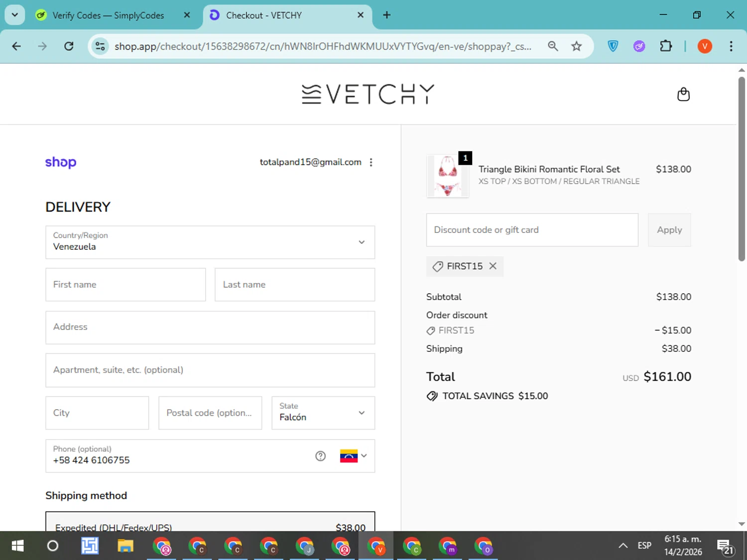Click the Last name field
This screenshot has height=560, width=747.
295,285
